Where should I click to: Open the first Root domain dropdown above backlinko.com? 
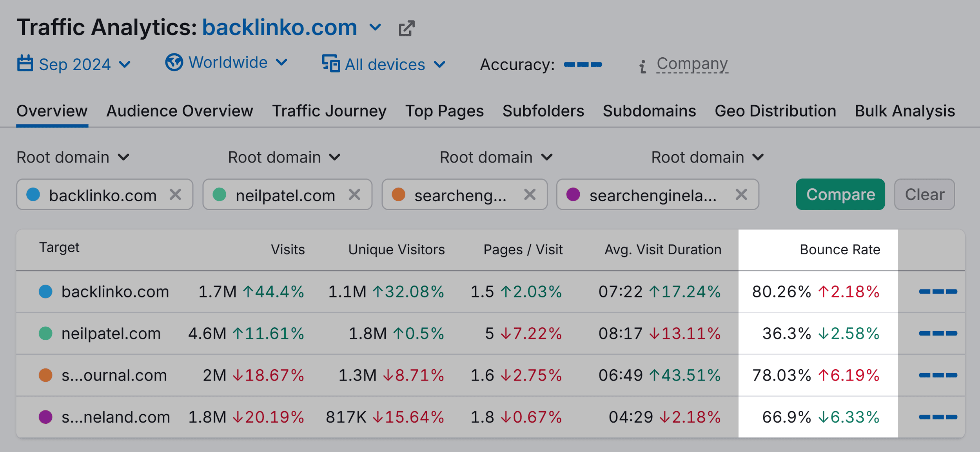(x=73, y=157)
